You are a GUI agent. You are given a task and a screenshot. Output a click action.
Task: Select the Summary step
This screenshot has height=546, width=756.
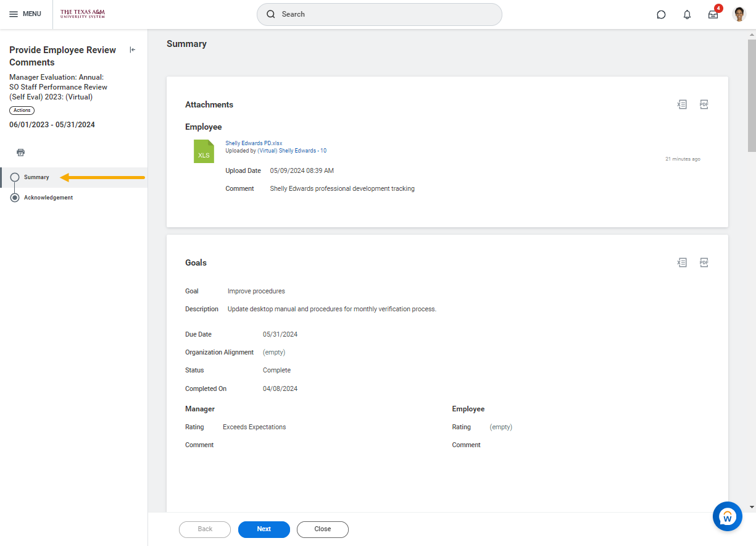click(x=36, y=177)
